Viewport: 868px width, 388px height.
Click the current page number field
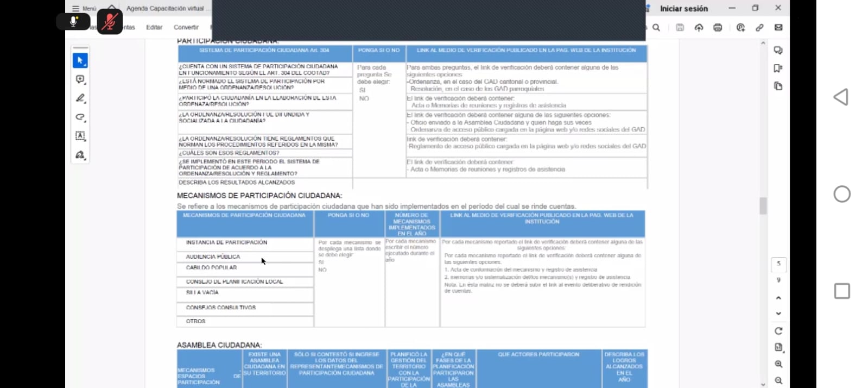(x=778, y=264)
